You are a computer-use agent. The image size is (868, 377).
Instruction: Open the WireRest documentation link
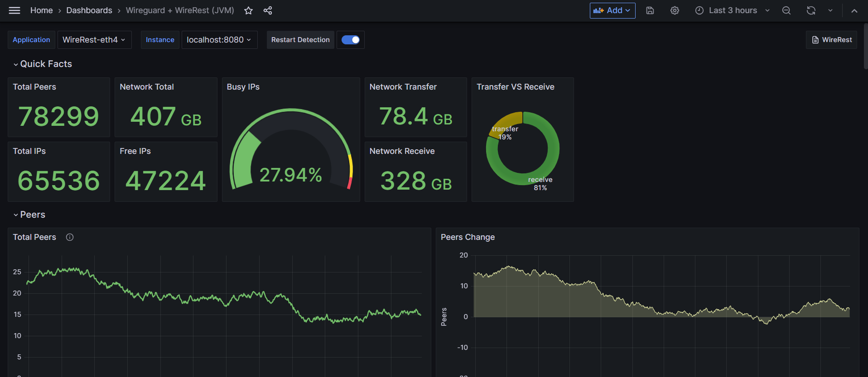(831, 40)
